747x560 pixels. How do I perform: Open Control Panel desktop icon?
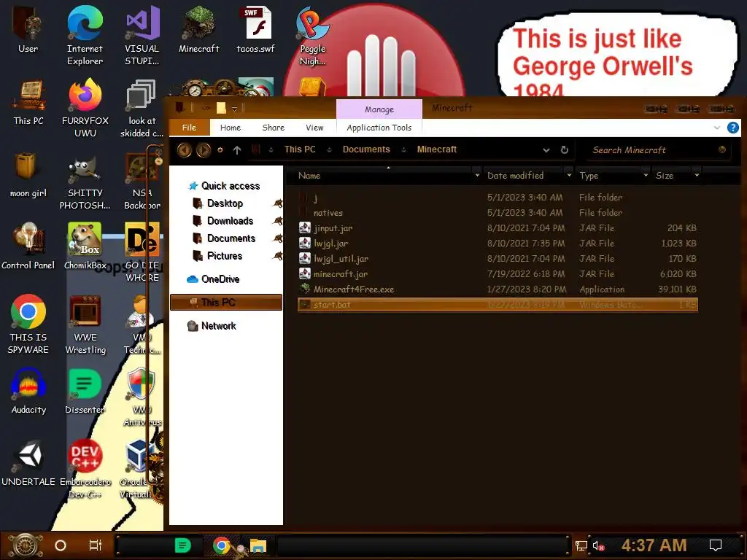click(28, 246)
